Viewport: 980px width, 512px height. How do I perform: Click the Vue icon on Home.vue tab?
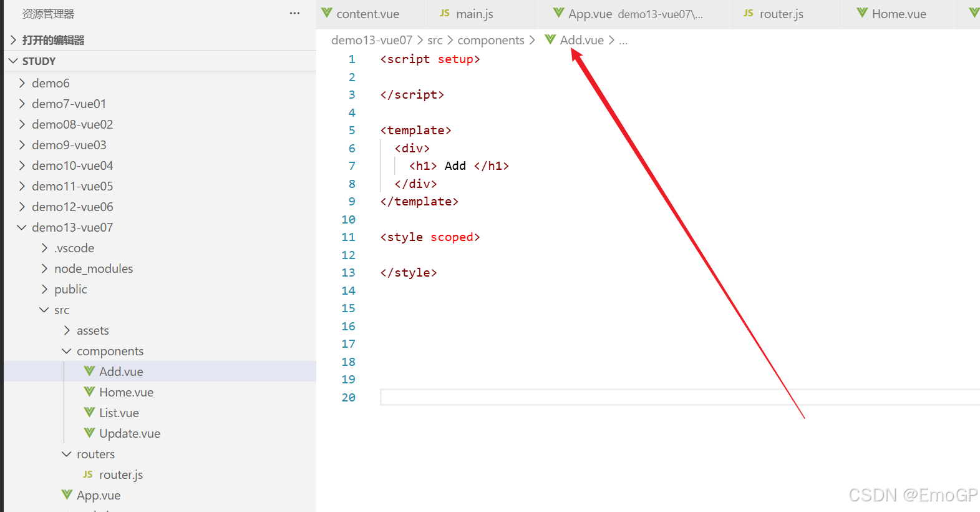[862, 12]
